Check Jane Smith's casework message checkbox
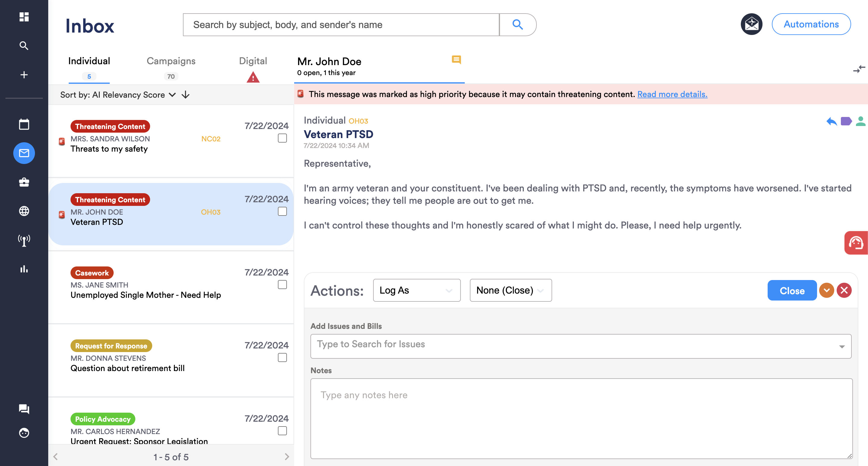 click(282, 284)
